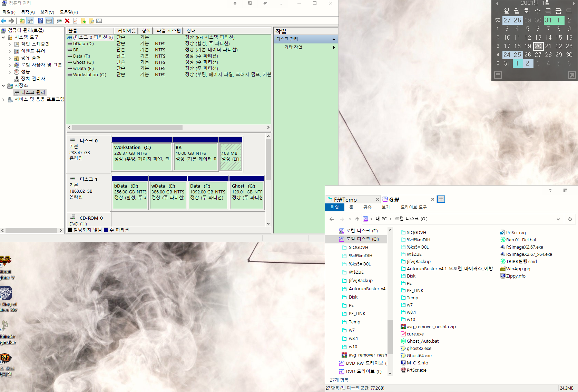This screenshot has height=392, width=578.
Task: Expand the 이벤트 뷰어 tree node
Action: (10, 51)
